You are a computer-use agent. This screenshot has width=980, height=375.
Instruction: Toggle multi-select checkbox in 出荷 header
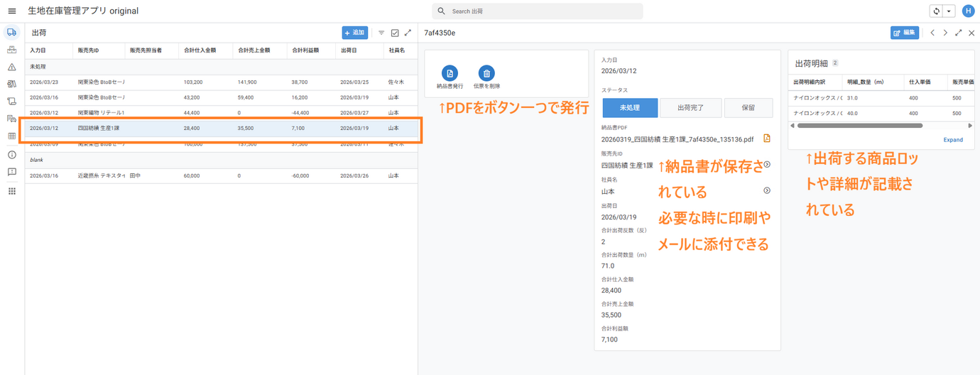(x=395, y=33)
